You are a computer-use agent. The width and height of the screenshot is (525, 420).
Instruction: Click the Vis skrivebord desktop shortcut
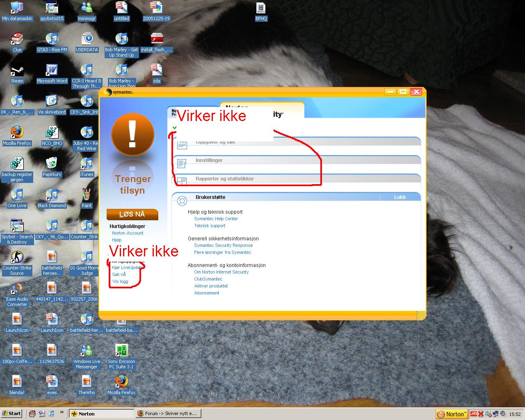52,105
